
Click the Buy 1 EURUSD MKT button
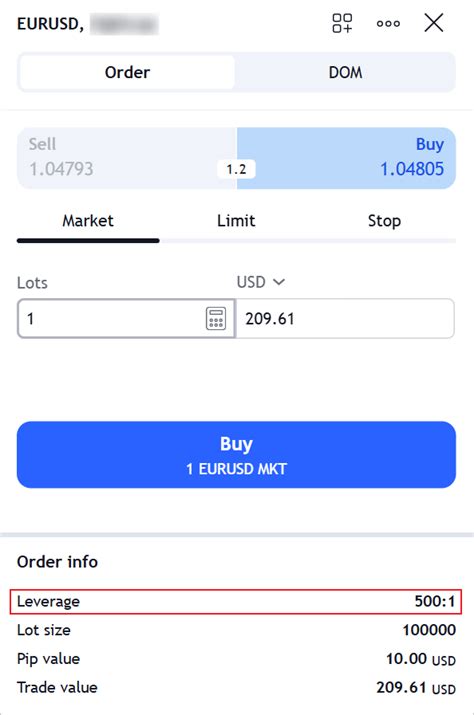coord(236,455)
